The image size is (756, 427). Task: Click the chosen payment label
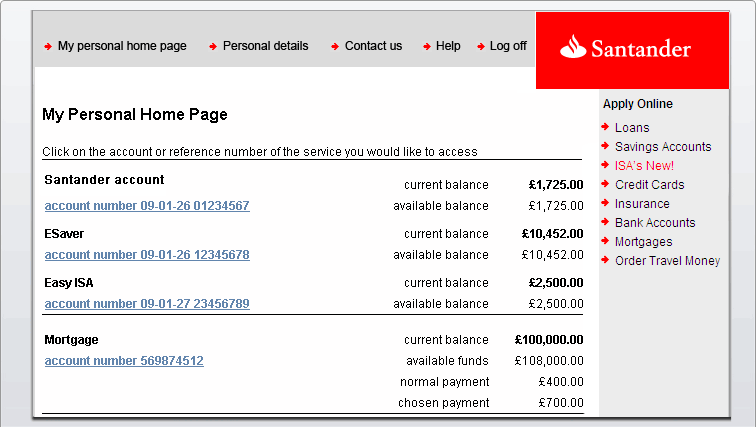[444, 403]
